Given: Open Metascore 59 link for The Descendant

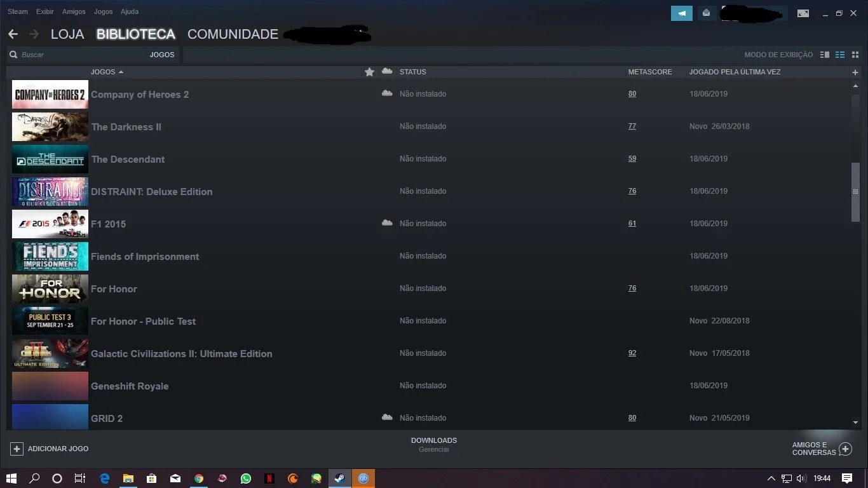Looking at the screenshot, I should coord(632,159).
